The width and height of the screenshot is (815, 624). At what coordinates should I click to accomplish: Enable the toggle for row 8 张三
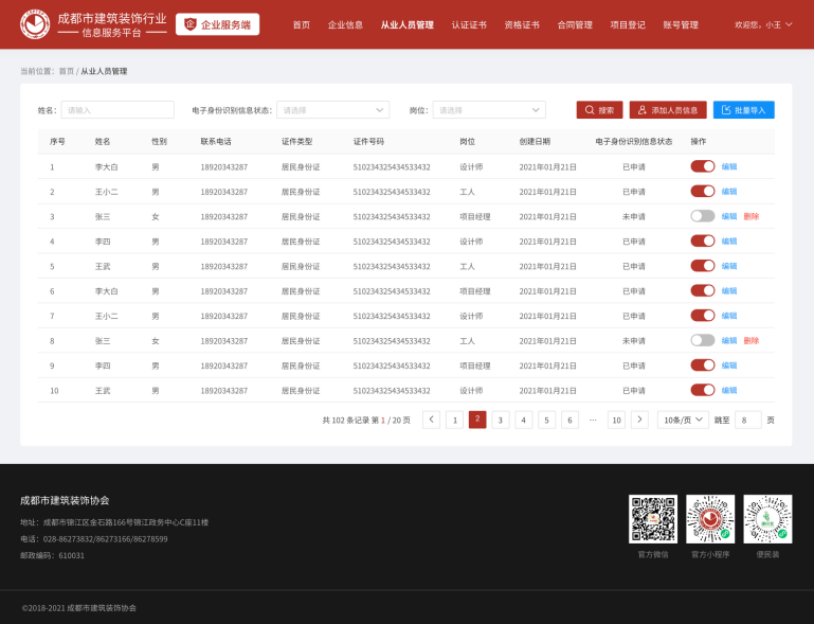point(702,341)
